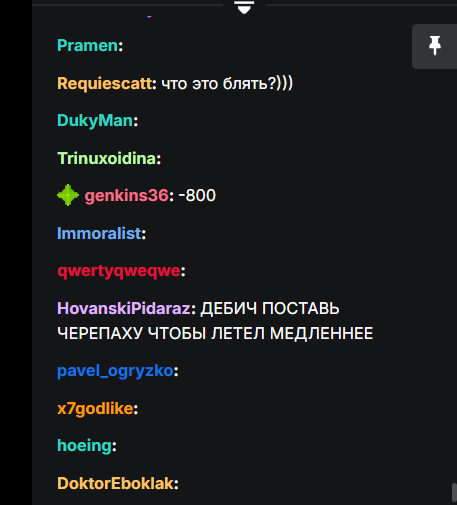Click the collapse arrow at top

(x=244, y=7)
